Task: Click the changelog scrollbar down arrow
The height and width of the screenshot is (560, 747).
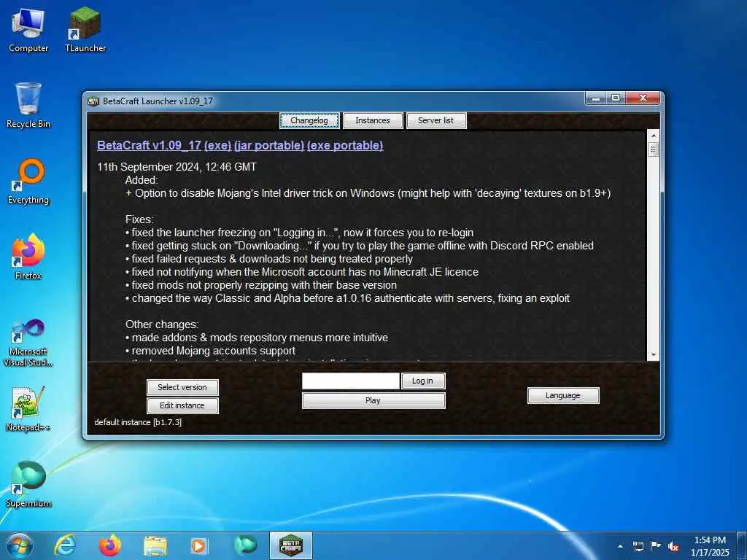Action: [x=653, y=355]
